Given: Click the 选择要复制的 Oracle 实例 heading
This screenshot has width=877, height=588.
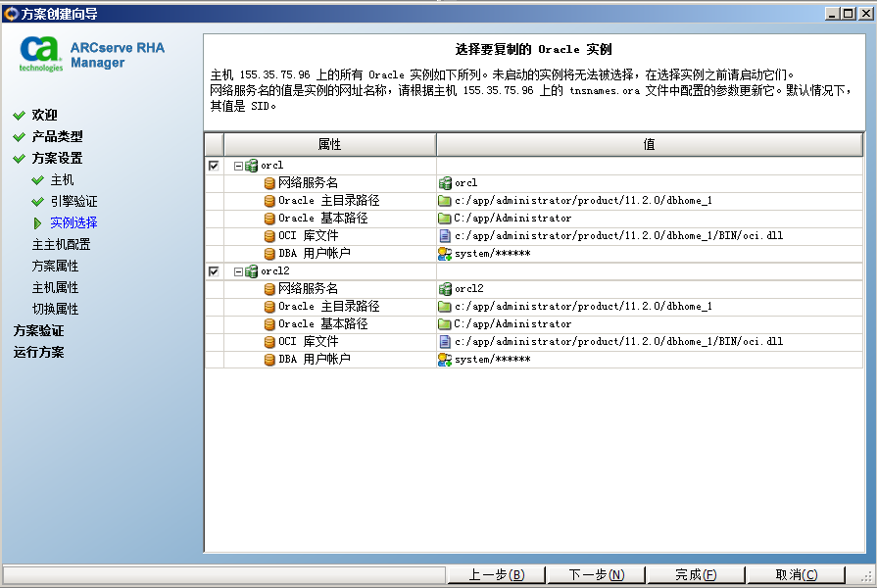Looking at the screenshot, I should click(x=534, y=49).
